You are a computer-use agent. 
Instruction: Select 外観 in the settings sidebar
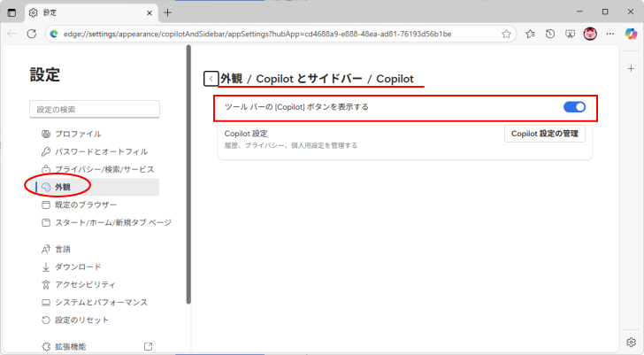pyautogui.click(x=95, y=187)
